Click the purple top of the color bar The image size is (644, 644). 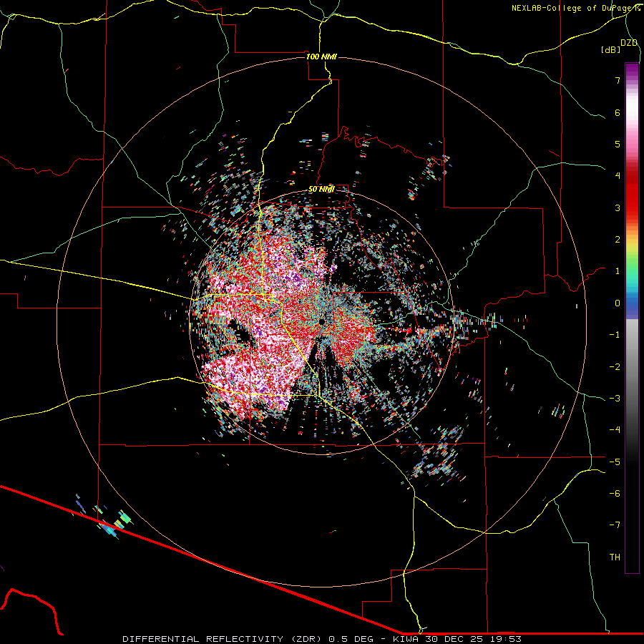click(x=632, y=68)
